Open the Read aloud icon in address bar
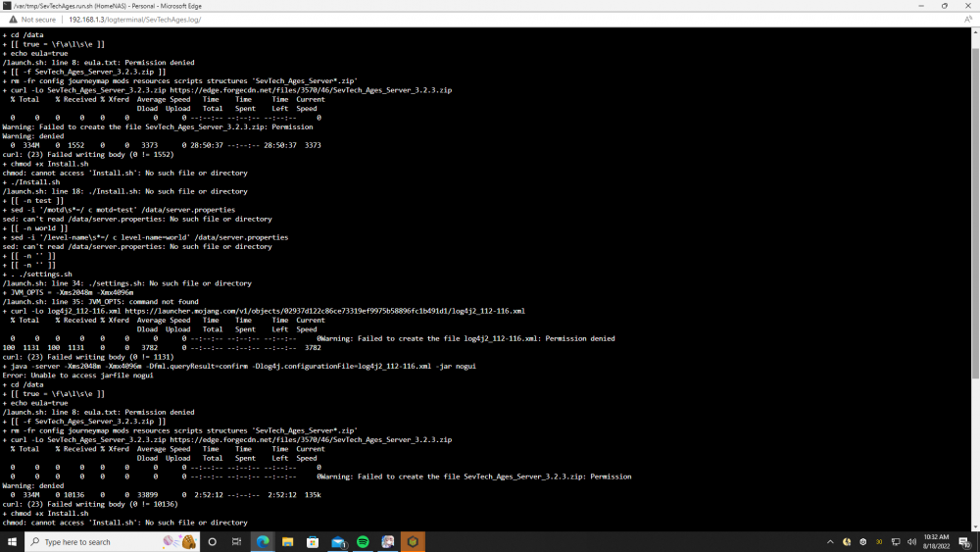 coord(968,20)
